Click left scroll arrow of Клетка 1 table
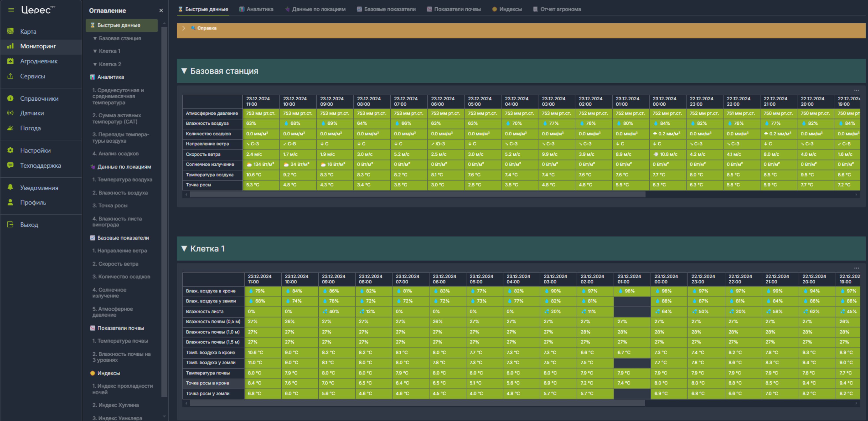Image resolution: width=868 pixels, height=421 pixels. coord(186,403)
